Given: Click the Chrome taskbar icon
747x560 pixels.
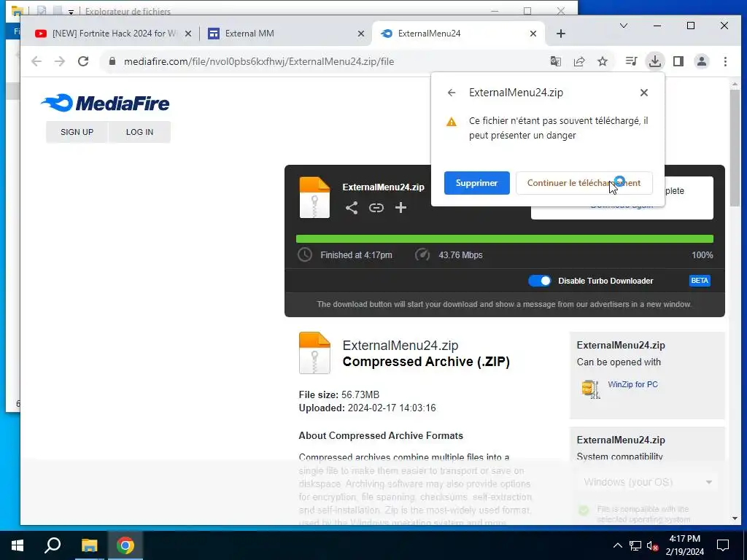Looking at the screenshot, I should [125, 545].
